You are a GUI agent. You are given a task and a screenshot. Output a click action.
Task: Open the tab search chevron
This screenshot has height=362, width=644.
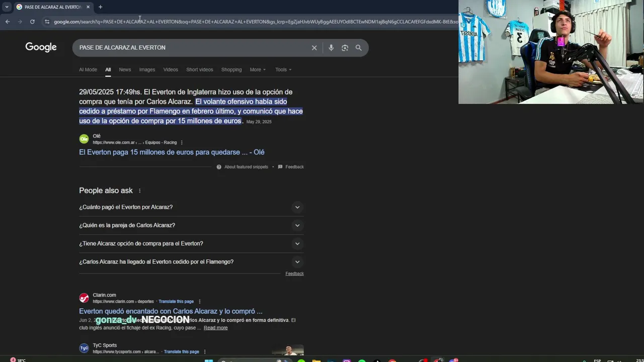[x=7, y=7]
